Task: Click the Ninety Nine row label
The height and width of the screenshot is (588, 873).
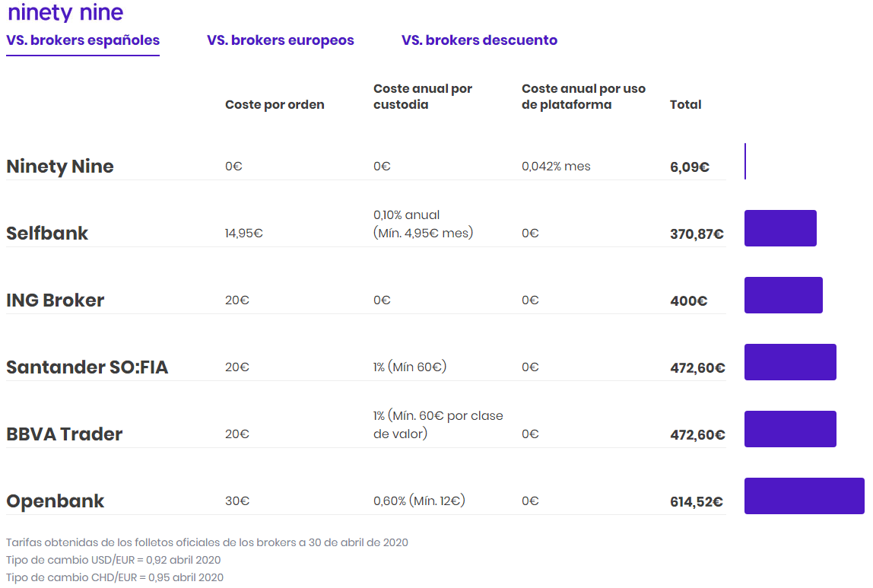Action: point(60,166)
